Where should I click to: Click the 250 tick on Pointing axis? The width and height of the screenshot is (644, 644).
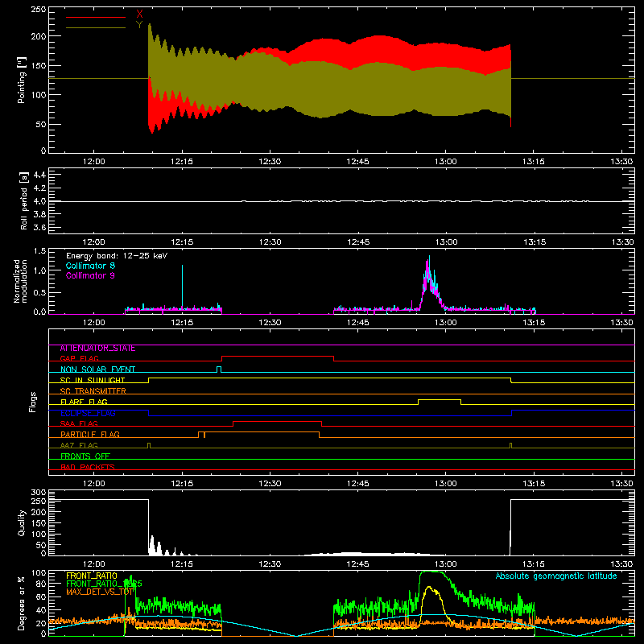[x=38, y=9]
